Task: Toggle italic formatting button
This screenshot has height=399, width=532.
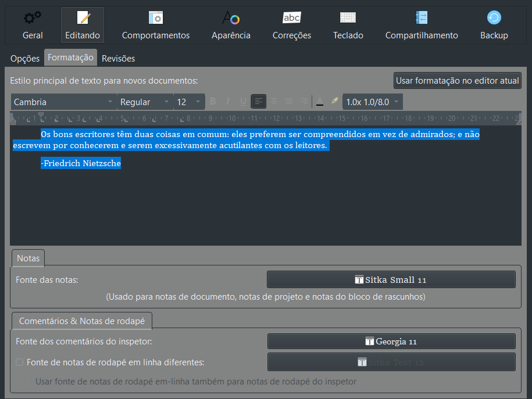Action: (x=228, y=102)
